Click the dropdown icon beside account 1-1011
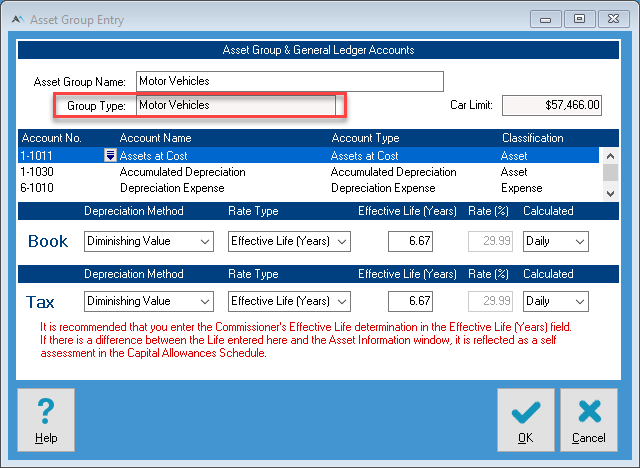 tap(110, 156)
